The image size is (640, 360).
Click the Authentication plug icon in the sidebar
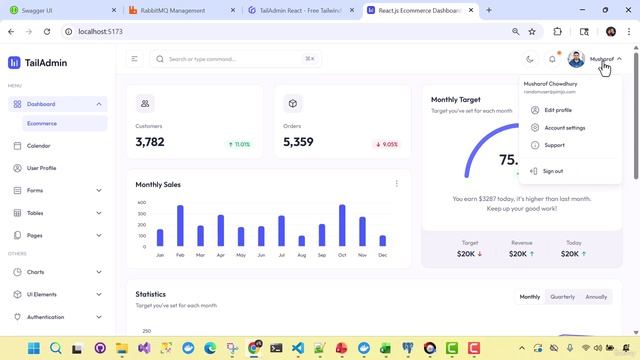tap(17, 317)
